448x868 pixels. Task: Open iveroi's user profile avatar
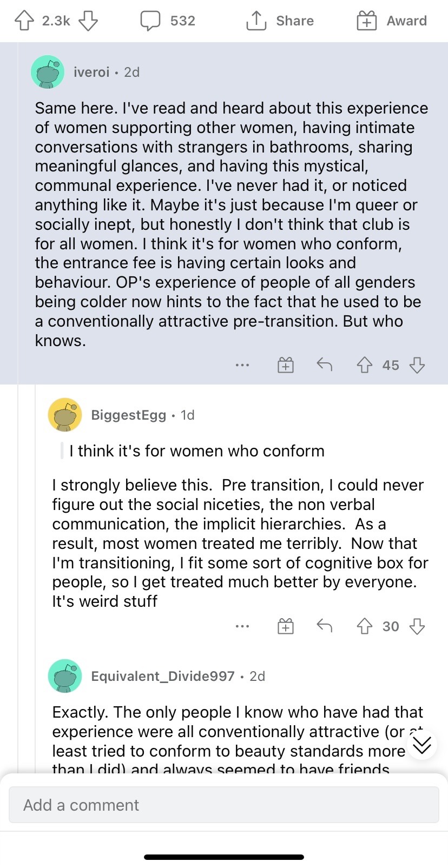(48, 72)
